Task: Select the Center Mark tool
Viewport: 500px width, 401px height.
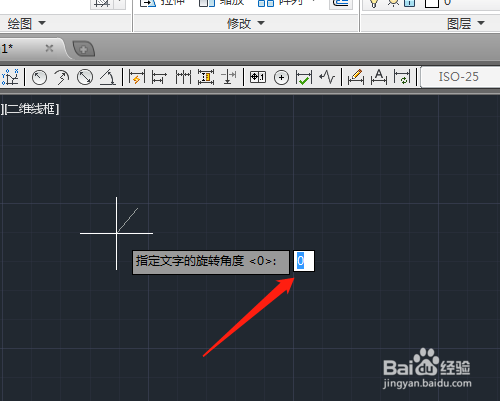Action: 281,78
